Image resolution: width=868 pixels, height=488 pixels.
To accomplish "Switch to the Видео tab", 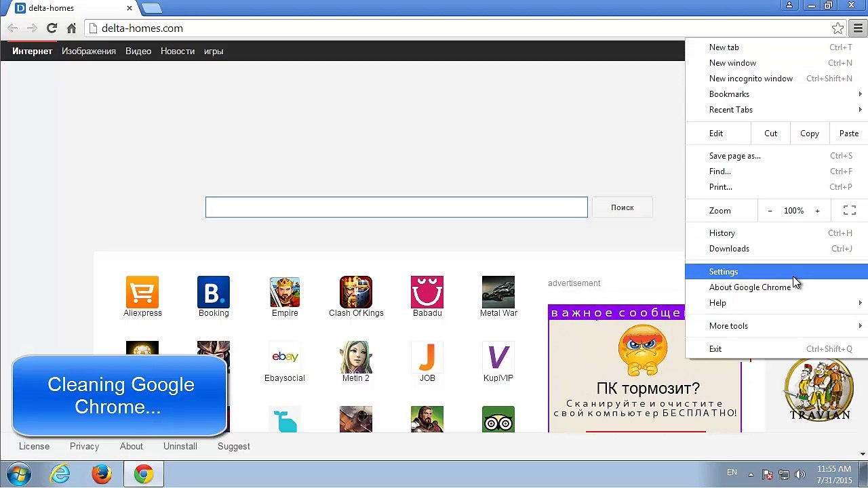I will (138, 52).
